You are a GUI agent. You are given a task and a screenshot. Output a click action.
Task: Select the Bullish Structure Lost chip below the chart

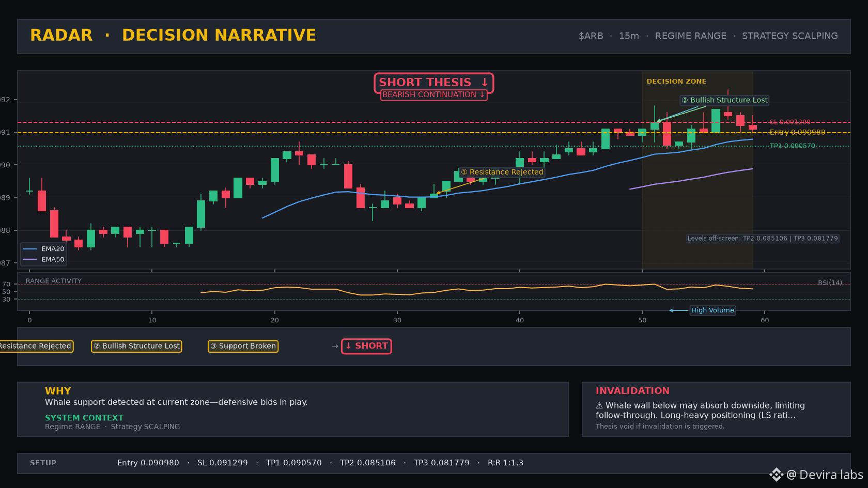click(136, 346)
